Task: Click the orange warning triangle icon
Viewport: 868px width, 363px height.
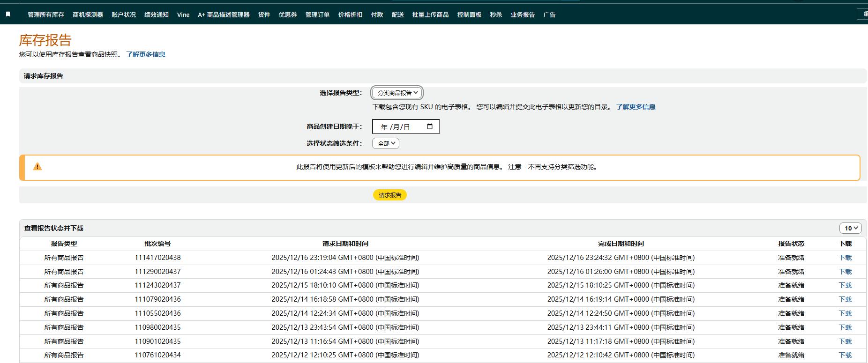Action: 37,167
